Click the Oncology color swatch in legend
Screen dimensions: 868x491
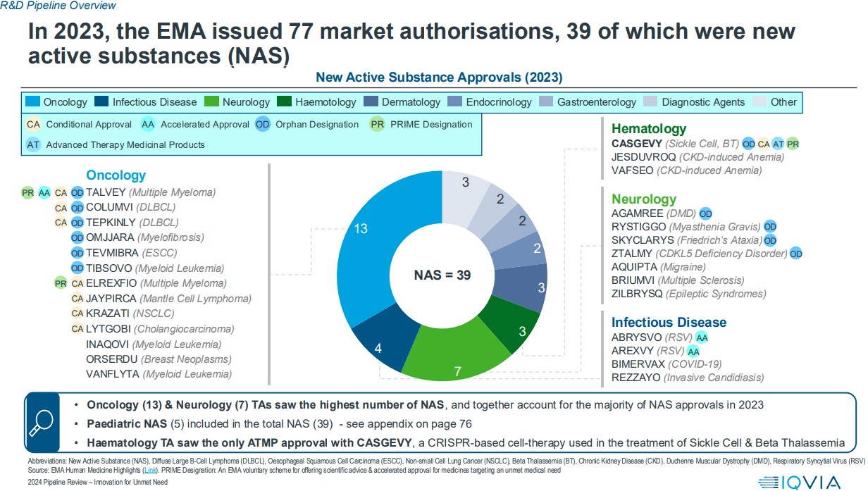click(33, 102)
